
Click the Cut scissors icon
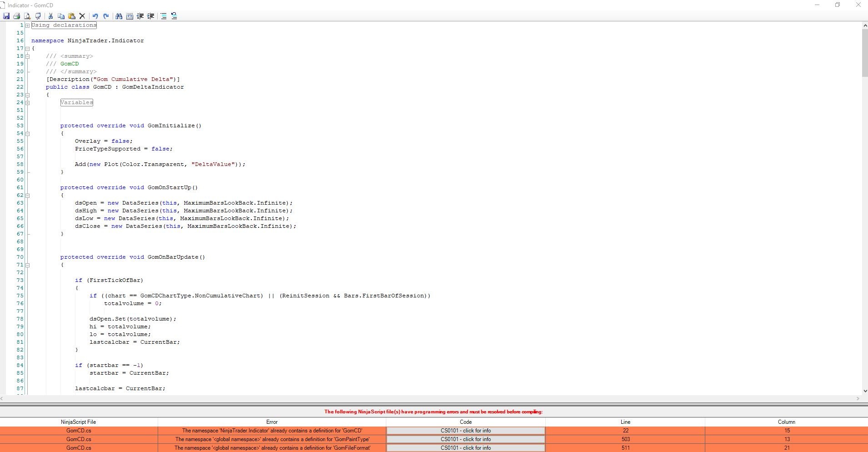(x=51, y=16)
